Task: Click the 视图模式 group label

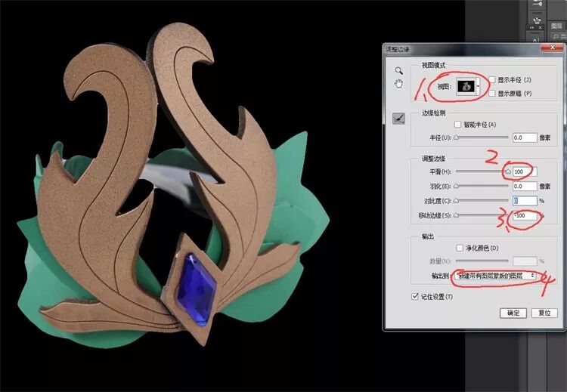Action: coord(434,66)
